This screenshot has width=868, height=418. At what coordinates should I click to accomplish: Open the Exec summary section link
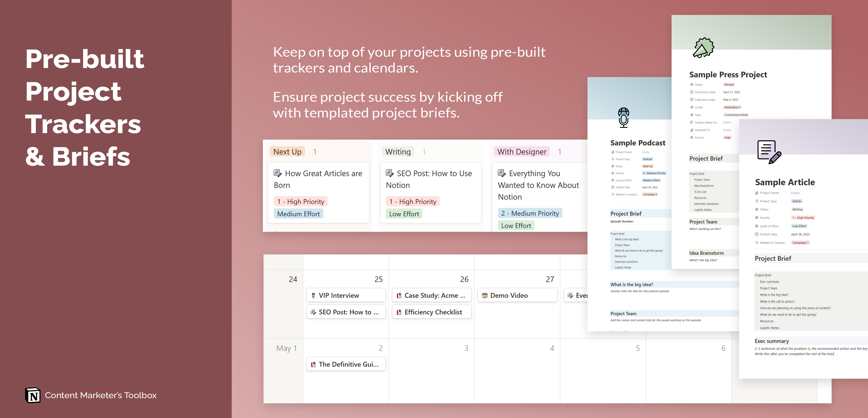click(x=770, y=282)
